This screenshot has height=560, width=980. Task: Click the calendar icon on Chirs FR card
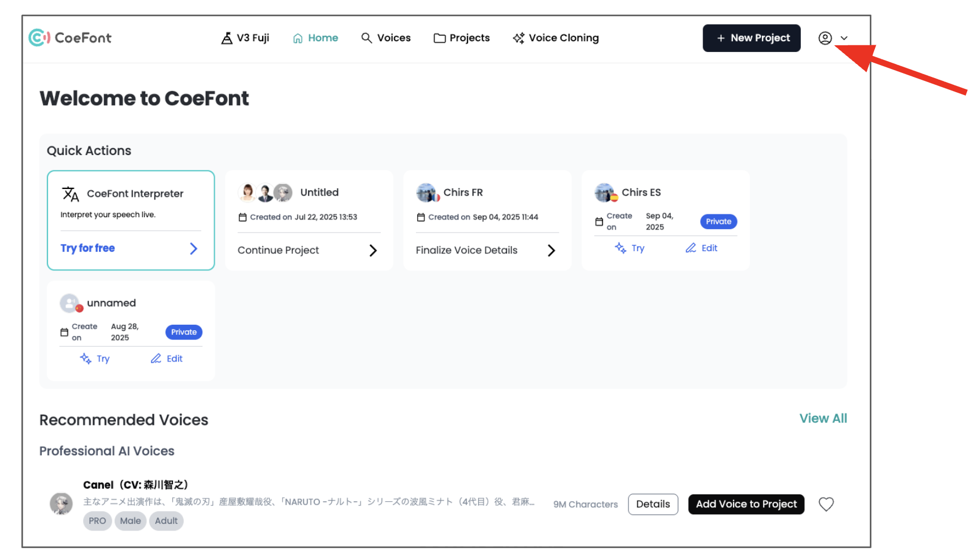click(420, 217)
